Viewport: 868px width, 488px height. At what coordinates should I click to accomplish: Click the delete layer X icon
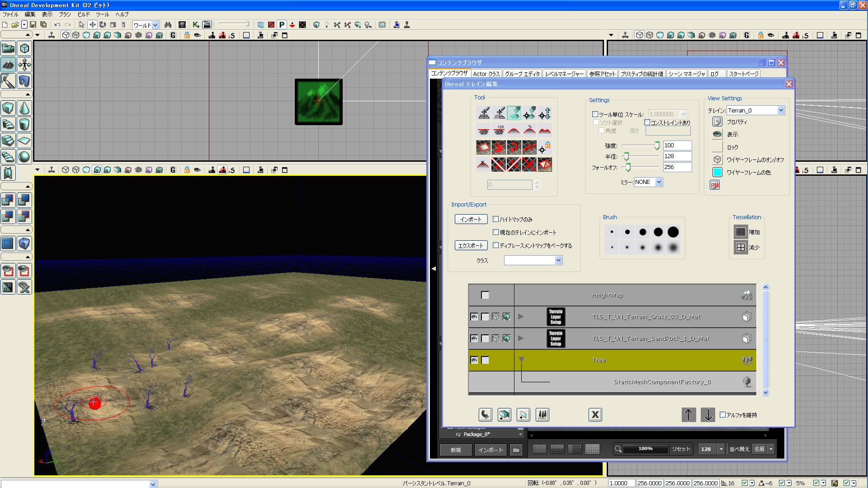tap(595, 414)
